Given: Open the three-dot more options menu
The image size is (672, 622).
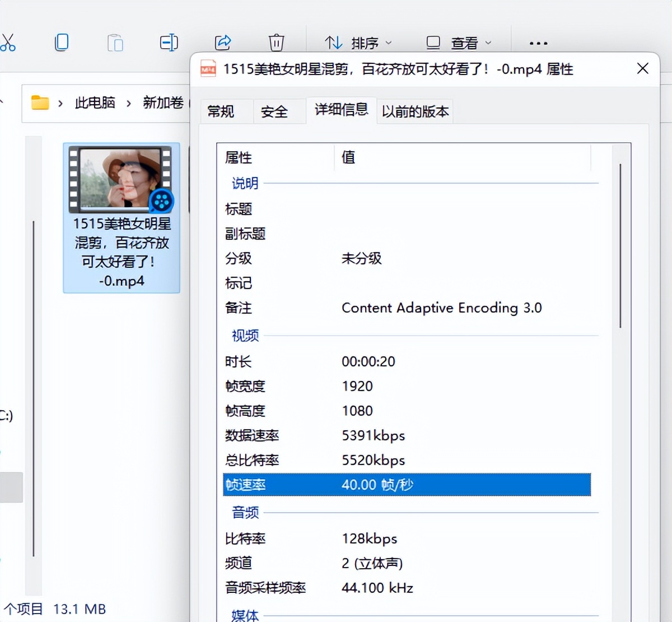Looking at the screenshot, I should (x=538, y=43).
